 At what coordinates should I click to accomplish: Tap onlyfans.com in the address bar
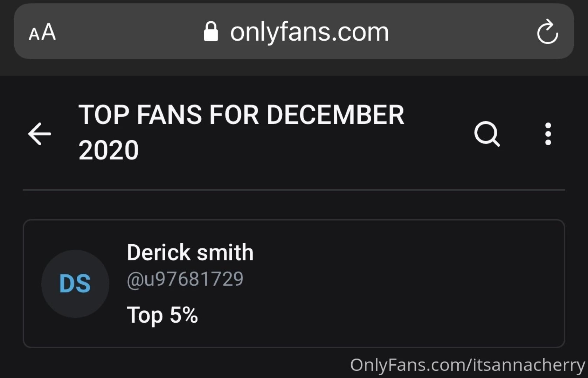(x=309, y=31)
